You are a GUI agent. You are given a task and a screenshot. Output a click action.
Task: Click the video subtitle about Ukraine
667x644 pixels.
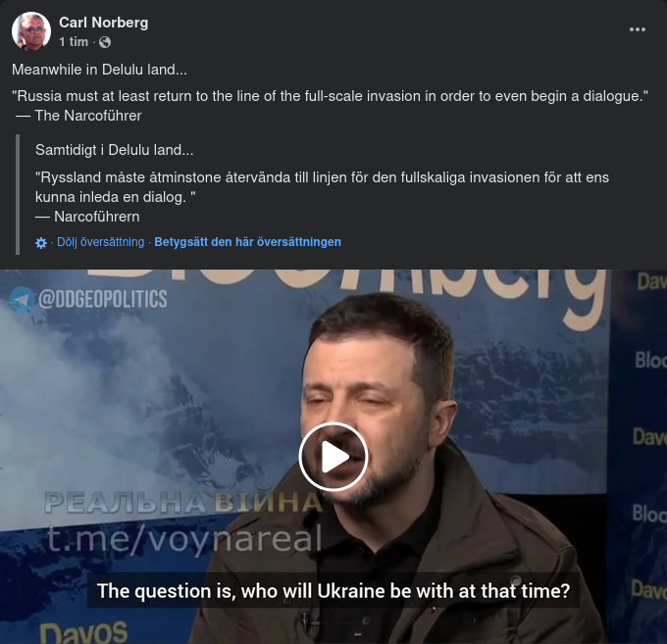pyautogui.click(x=333, y=591)
